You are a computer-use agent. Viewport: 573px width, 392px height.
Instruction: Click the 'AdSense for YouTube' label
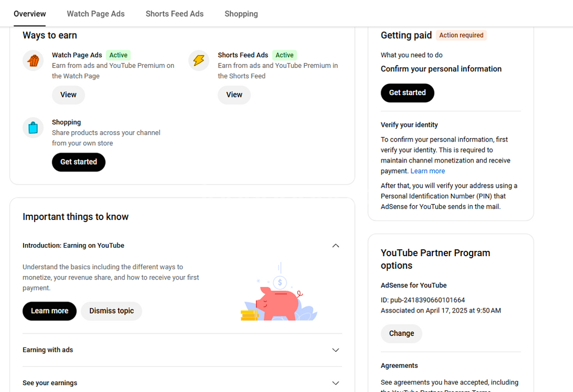pos(414,285)
